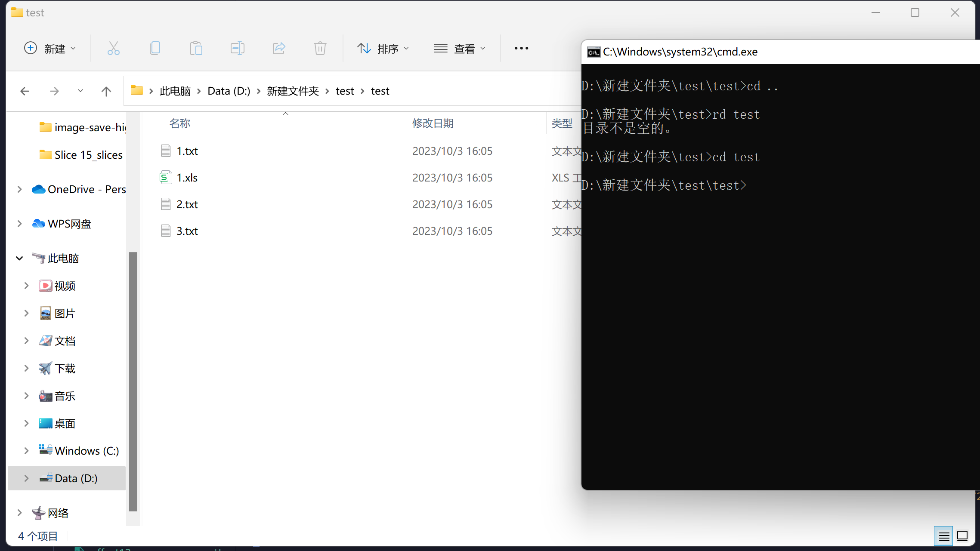
Task: Select file 1.txt in explorer
Action: (x=187, y=151)
